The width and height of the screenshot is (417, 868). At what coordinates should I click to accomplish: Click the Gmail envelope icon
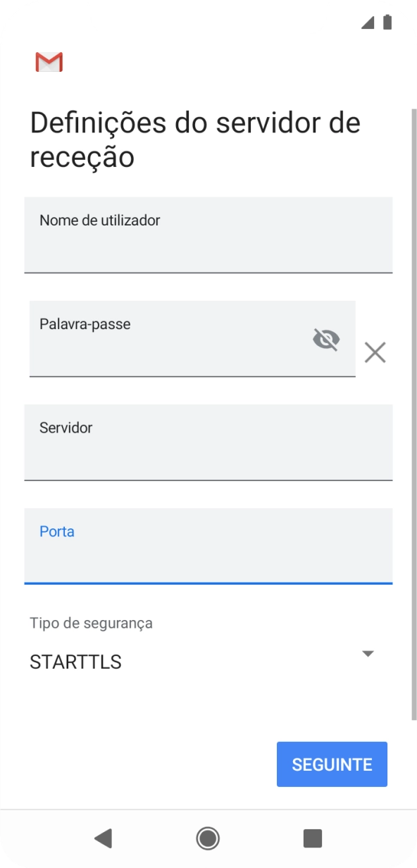pos(49,62)
